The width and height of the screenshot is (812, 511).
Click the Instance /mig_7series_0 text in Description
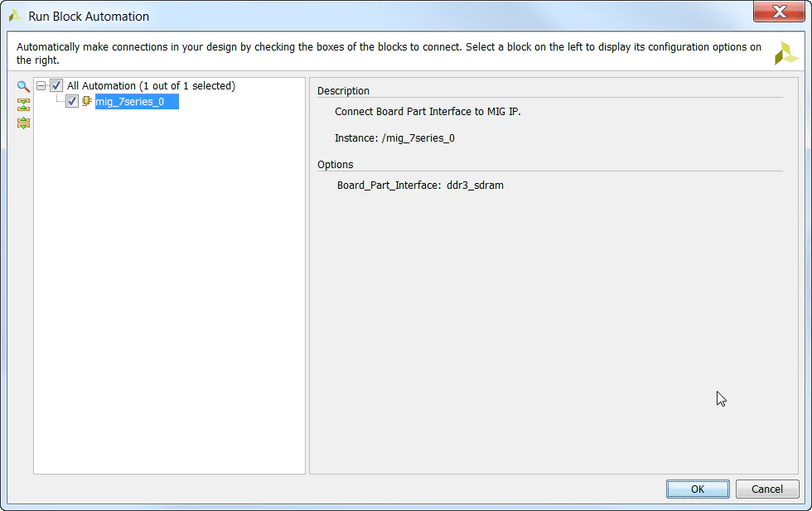pyautogui.click(x=394, y=137)
